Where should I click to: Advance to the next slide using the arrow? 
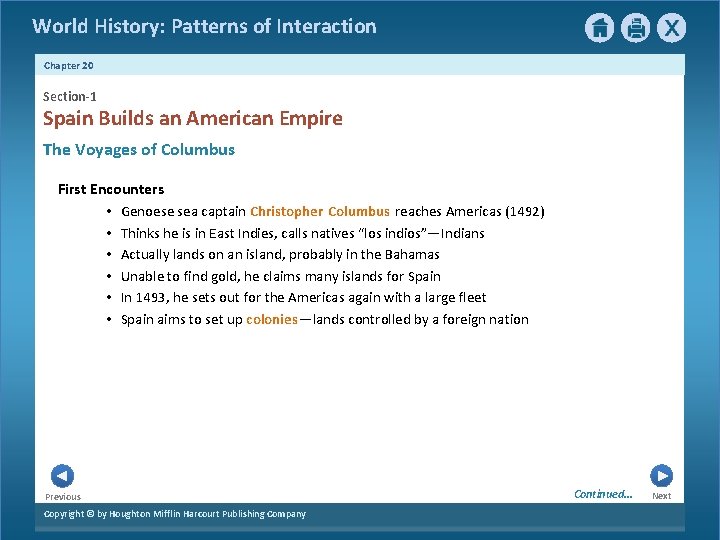(661, 476)
